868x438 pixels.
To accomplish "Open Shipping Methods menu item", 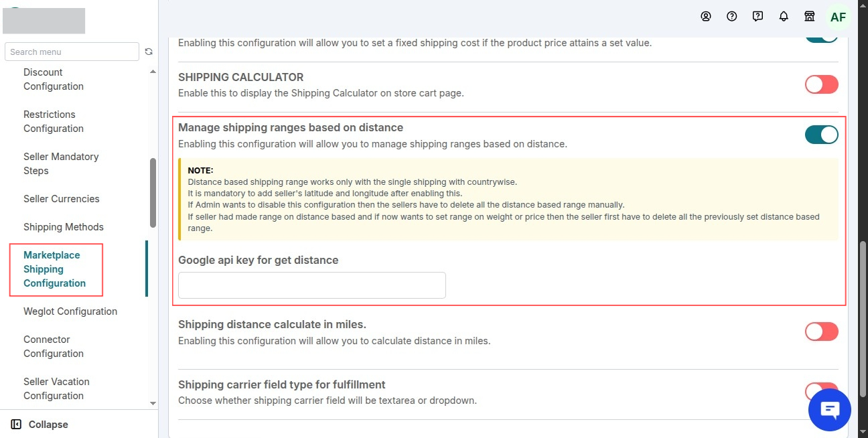I will [64, 227].
